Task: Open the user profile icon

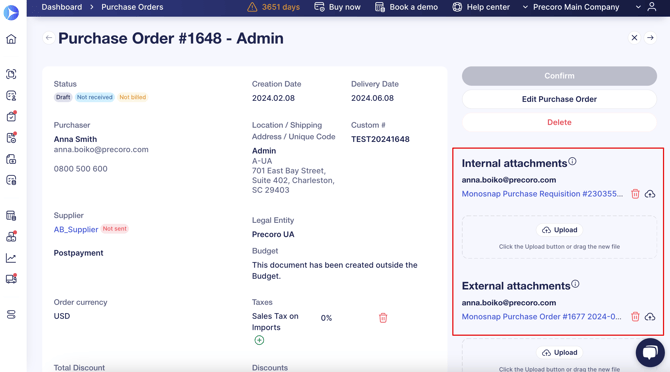Action: (652, 7)
